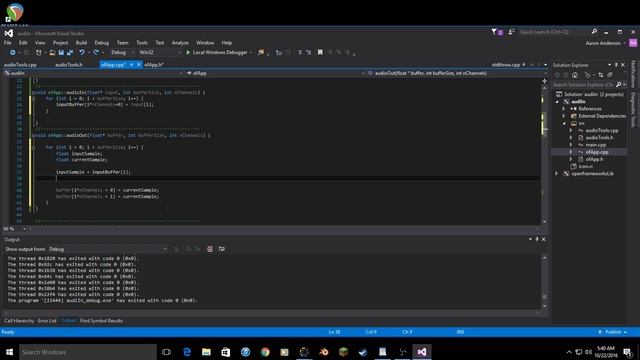Click the Undo arrow icon

pyautogui.click(x=82, y=53)
